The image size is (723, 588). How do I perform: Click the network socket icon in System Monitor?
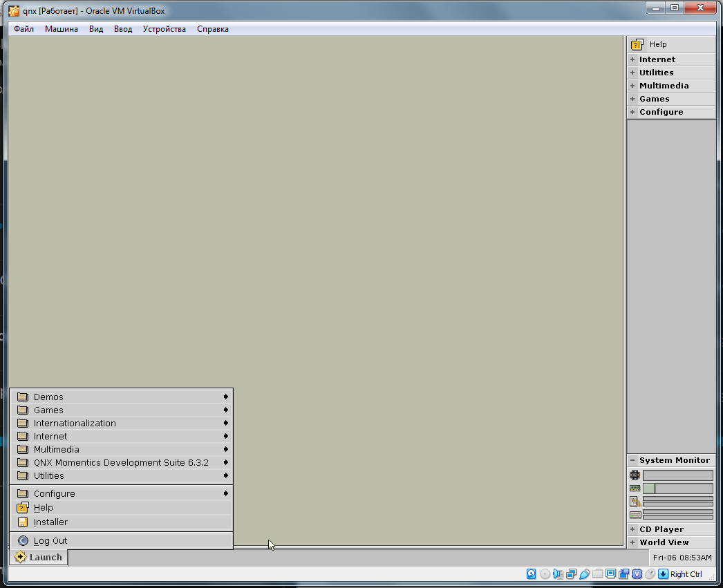coord(635,502)
